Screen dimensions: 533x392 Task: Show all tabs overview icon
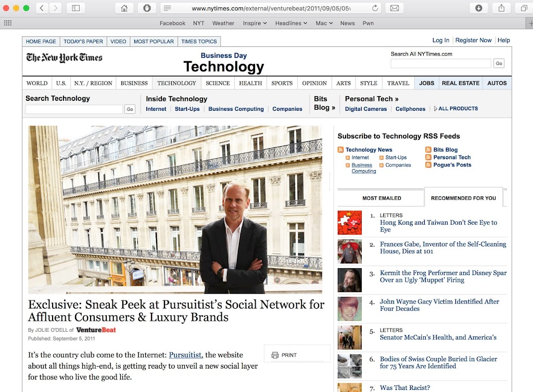pyautogui.click(x=524, y=8)
